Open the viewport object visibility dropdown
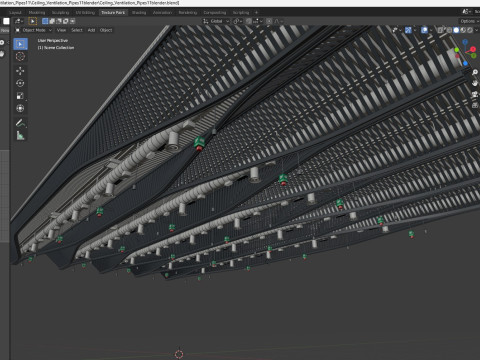 [x=397, y=30]
